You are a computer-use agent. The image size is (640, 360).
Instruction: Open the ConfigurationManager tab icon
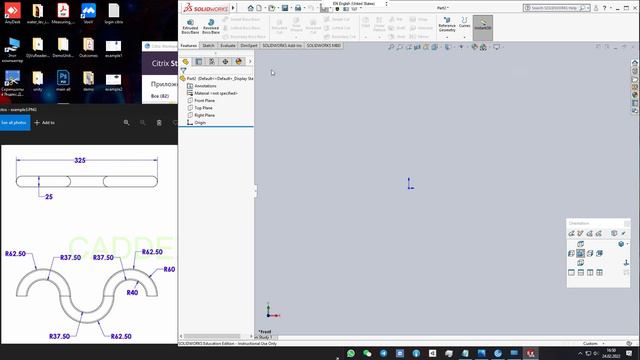[212, 62]
